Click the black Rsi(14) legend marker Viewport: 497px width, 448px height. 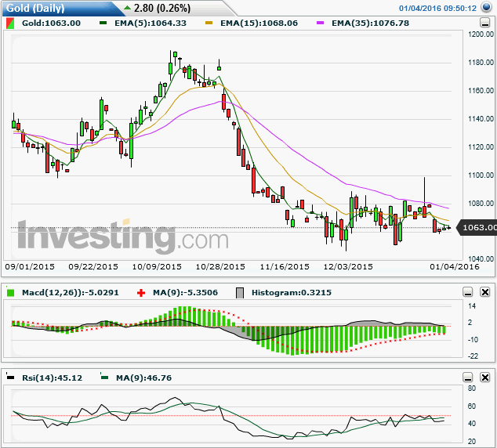coord(10,377)
